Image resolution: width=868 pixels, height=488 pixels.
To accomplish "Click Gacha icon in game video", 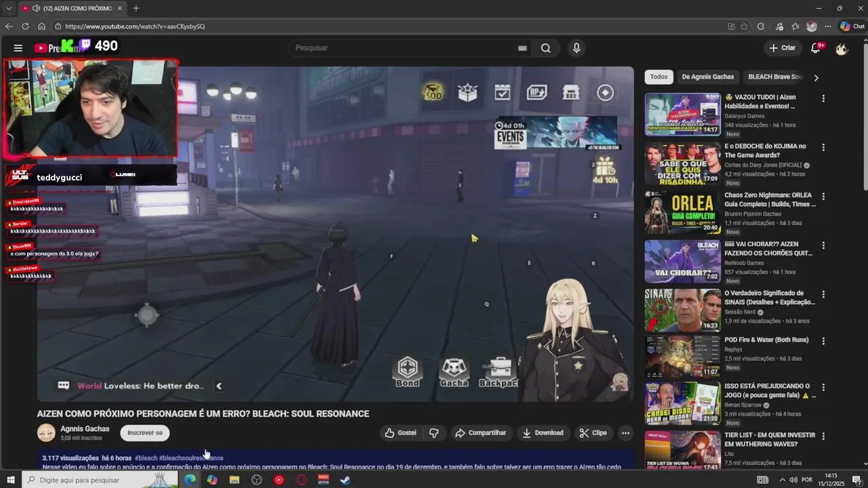I will [x=454, y=371].
